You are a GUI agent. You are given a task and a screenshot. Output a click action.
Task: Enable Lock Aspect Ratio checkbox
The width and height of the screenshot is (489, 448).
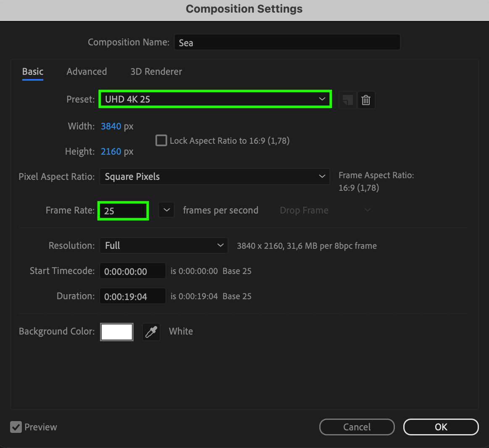161,140
